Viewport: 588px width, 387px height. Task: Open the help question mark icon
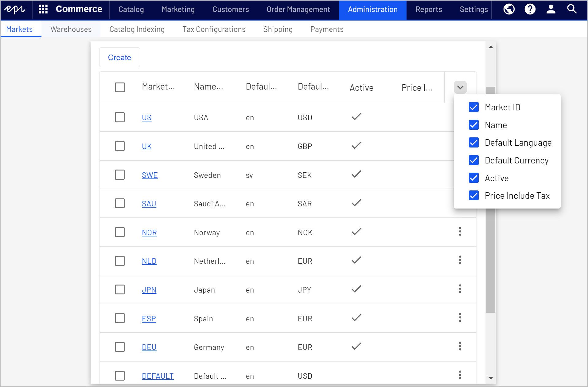(x=530, y=9)
